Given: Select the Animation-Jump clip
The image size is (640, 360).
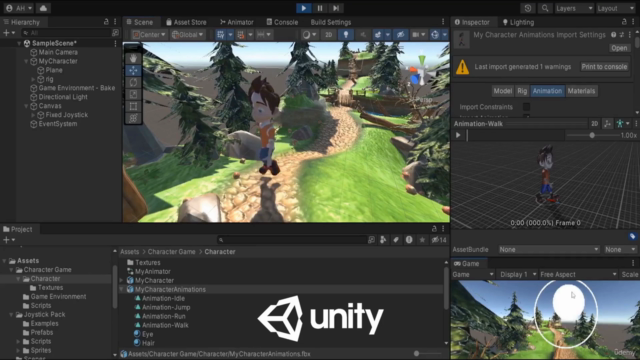Looking at the screenshot, I should point(166,307).
